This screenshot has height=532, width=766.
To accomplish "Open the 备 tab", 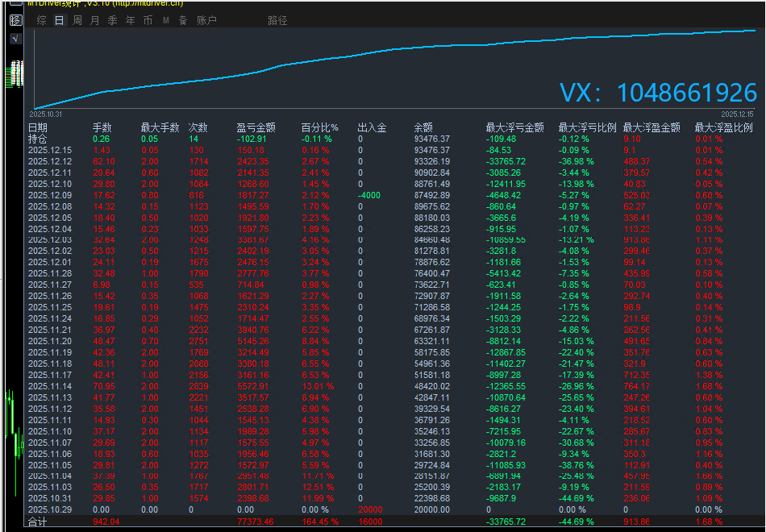I will (183, 20).
